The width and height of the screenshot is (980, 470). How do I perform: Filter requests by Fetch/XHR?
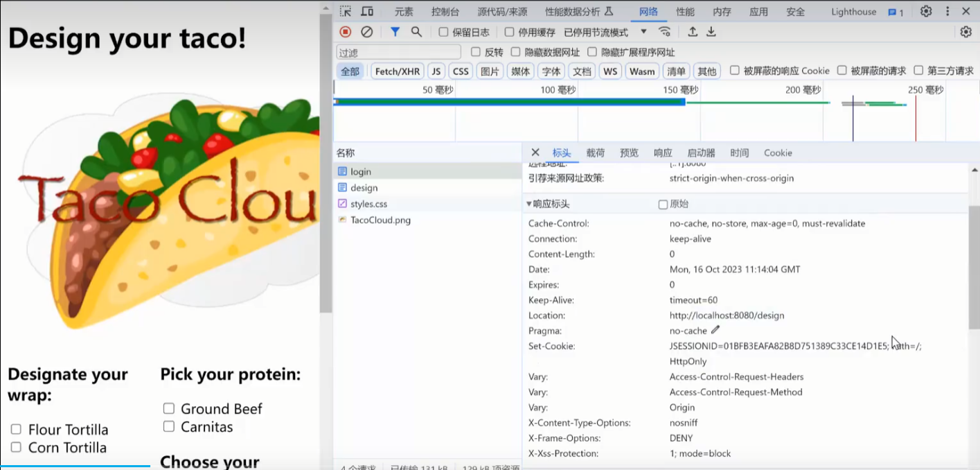tap(398, 71)
